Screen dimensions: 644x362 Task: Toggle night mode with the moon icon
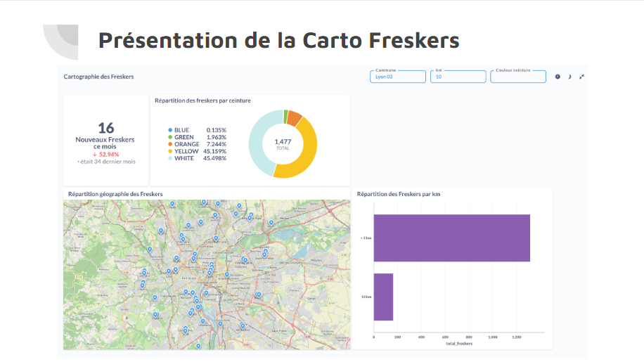[569, 77]
